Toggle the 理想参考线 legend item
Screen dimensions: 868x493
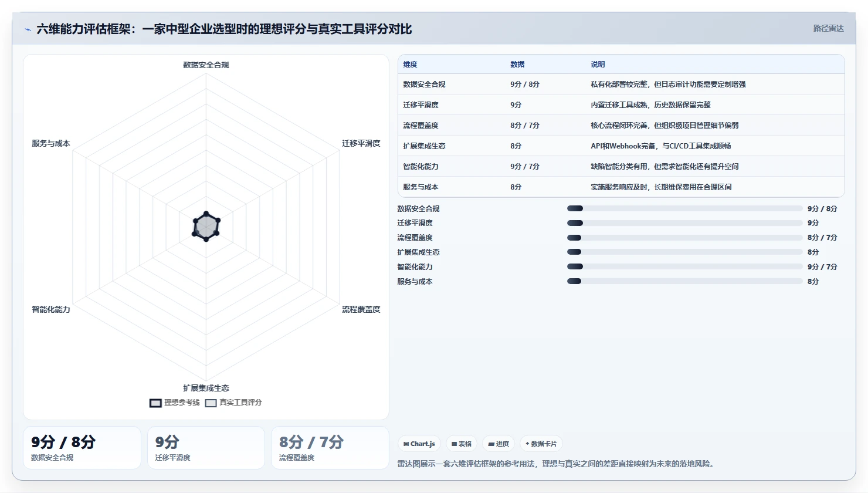pyautogui.click(x=175, y=403)
